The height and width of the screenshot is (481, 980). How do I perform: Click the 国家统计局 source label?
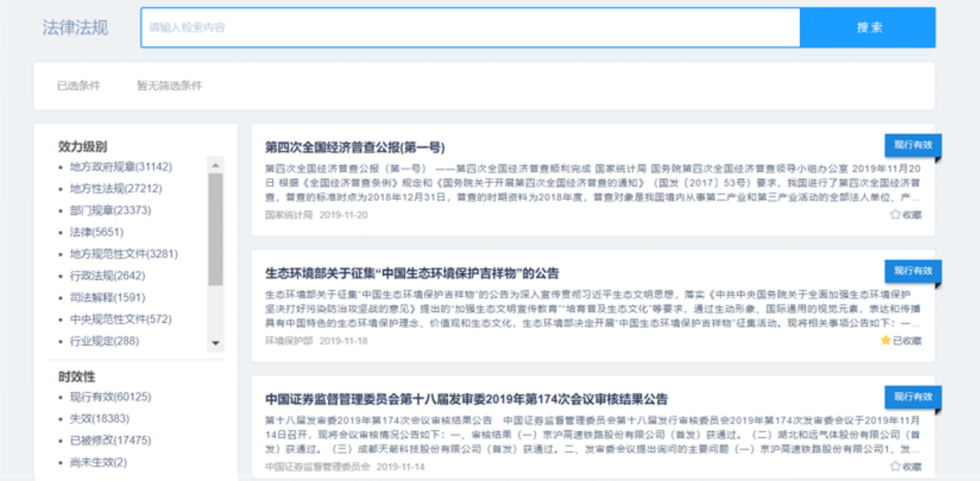289,215
